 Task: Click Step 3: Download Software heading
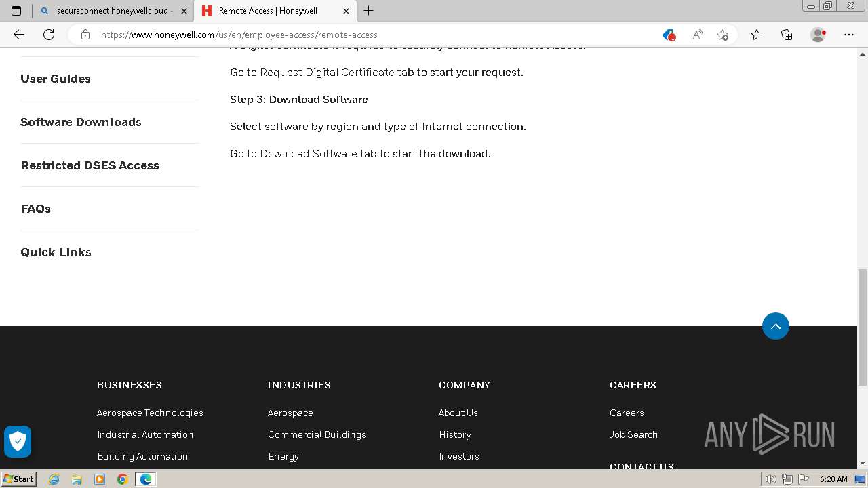299,99
